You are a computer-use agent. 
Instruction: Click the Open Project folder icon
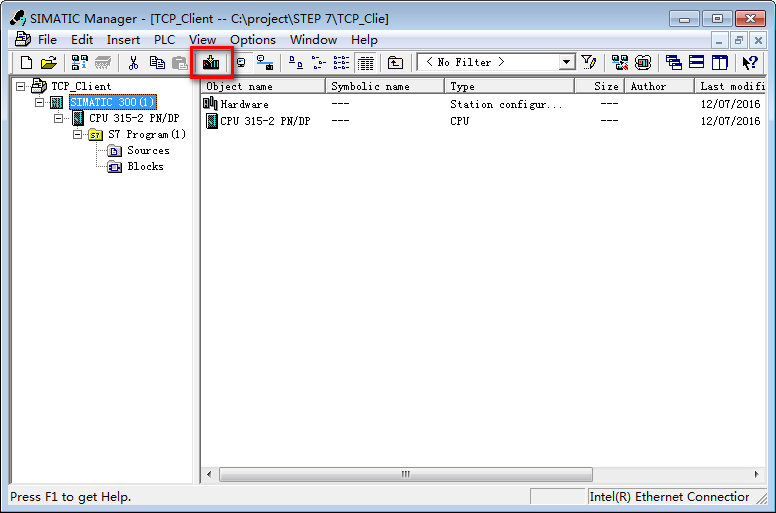coord(49,62)
